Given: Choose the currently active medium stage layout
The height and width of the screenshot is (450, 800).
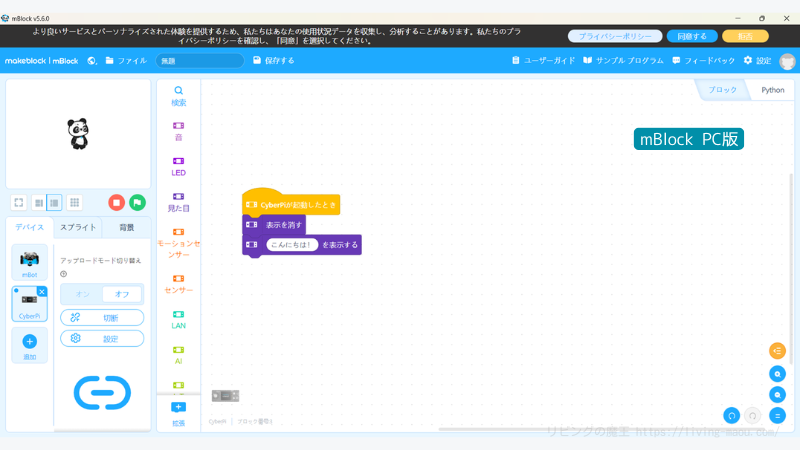Looking at the screenshot, I should [x=54, y=203].
